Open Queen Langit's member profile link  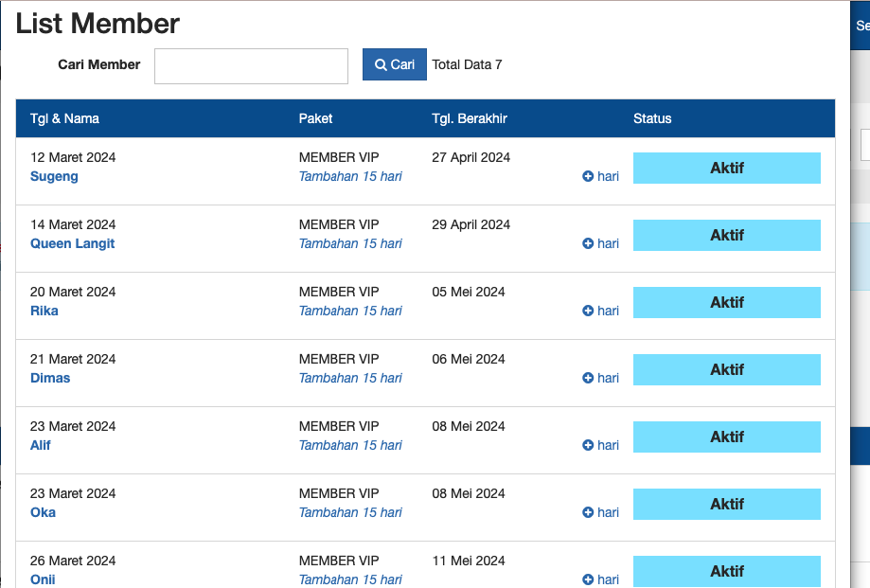(72, 243)
